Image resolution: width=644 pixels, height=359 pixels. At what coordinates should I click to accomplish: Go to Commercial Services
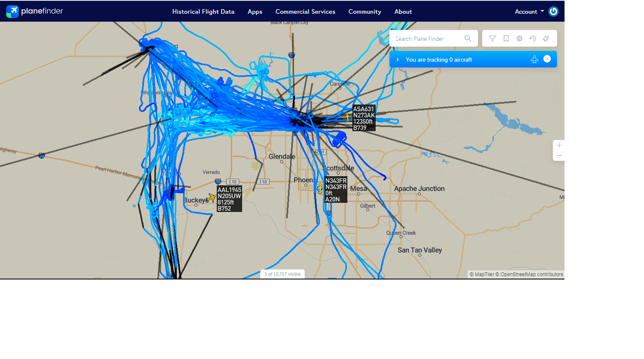(x=305, y=12)
